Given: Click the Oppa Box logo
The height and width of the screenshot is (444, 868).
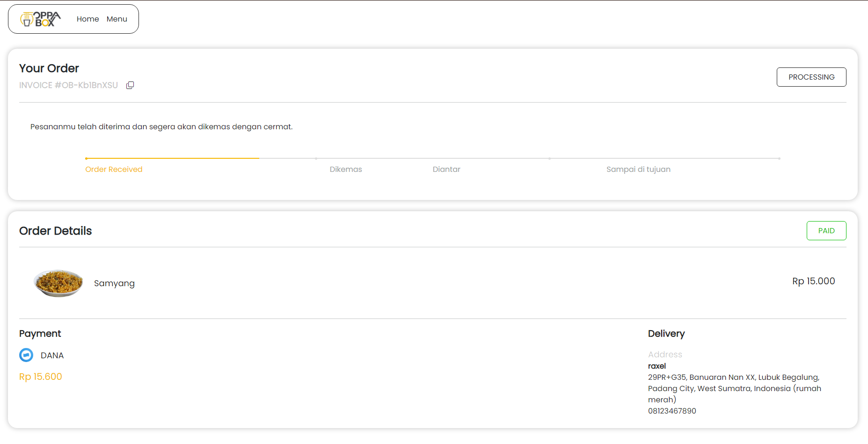Looking at the screenshot, I should (x=41, y=19).
